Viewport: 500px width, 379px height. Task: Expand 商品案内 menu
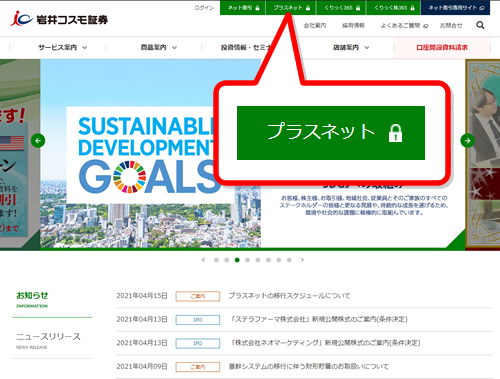coord(158,48)
